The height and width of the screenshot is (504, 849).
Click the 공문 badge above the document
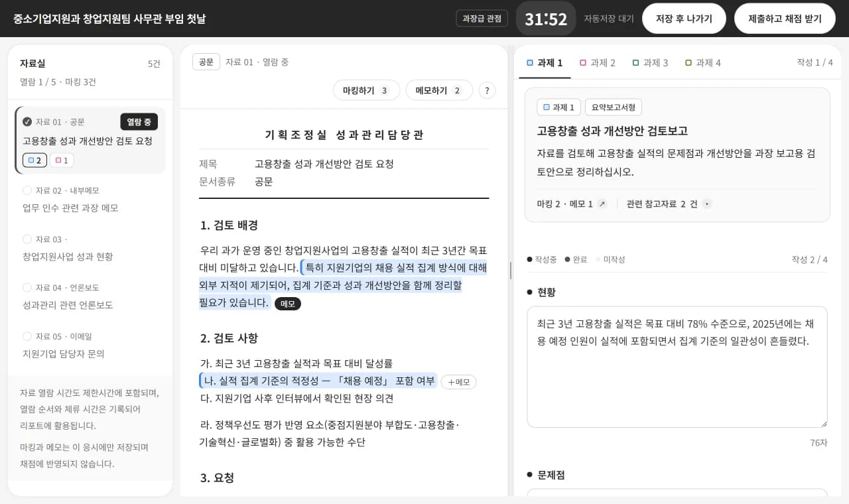[x=206, y=62]
